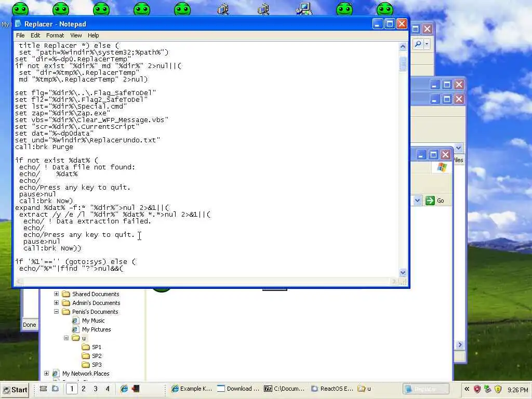Open the Start menu
Viewport: 532px width, 399px height.
[x=15, y=390]
